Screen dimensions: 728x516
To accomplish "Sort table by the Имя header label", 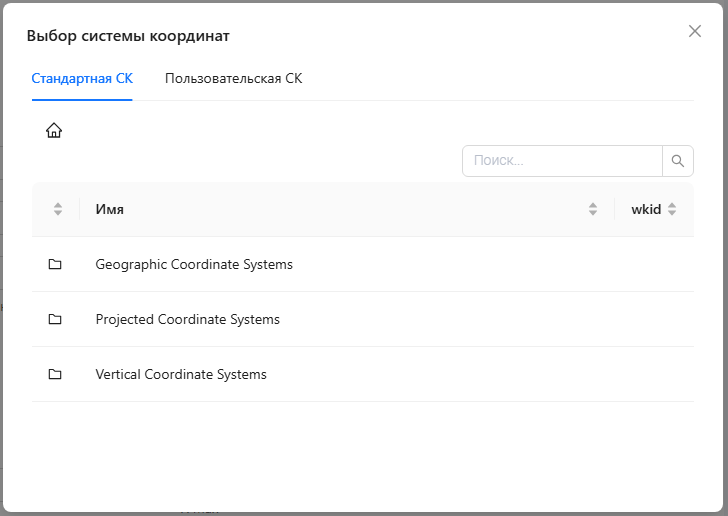I will [110, 209].
